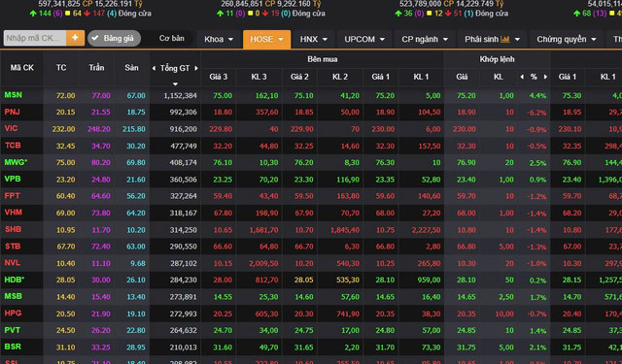This screenshot has height=364, width=622.
Task: Open the VHM stock code
Action: 13,213
